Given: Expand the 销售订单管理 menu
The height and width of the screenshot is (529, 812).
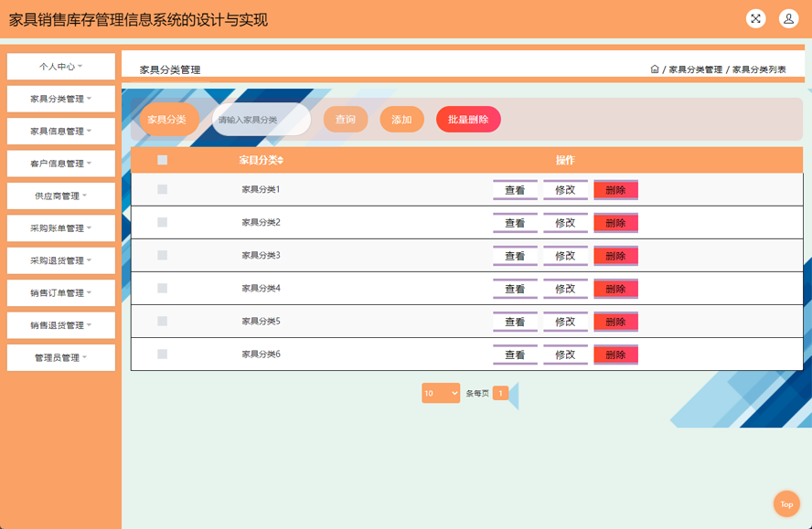Looking at the screenshot, I should tap(61, 293).
